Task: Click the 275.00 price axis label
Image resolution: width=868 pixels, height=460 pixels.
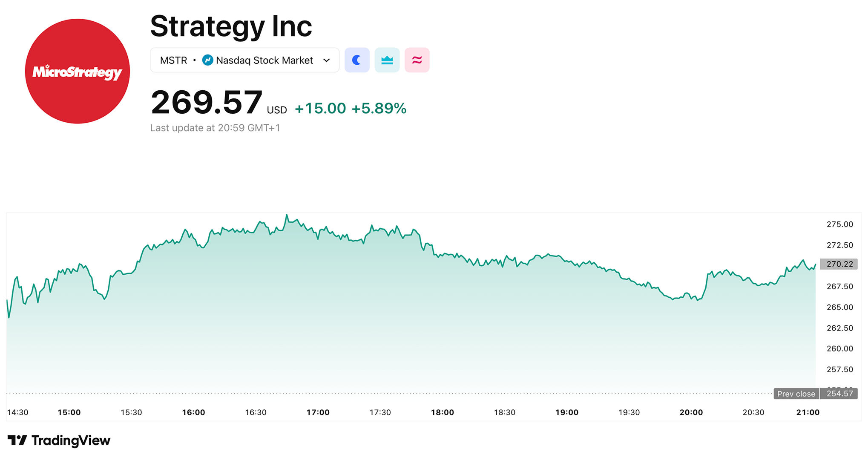Action: [x=840, y=224]
